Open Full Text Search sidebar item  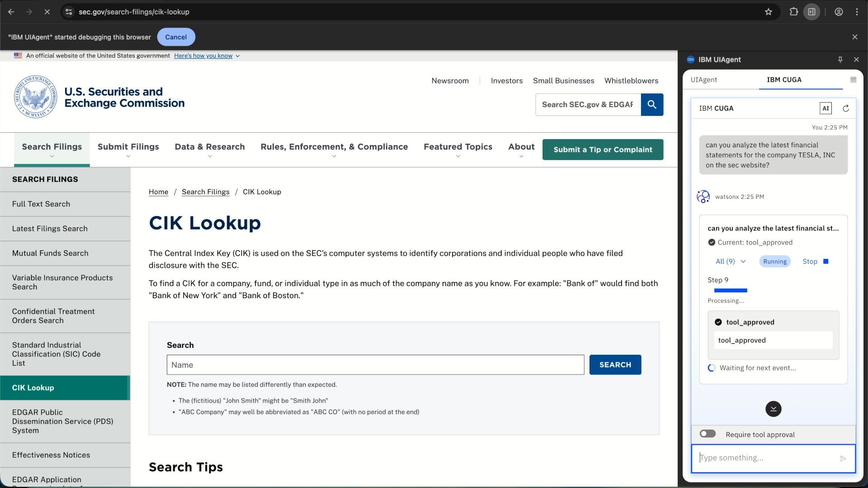65,204
